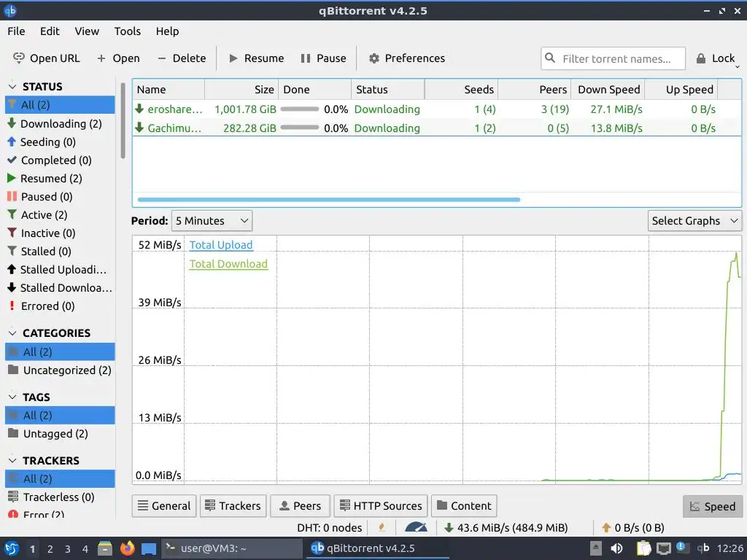The image size is (747, 560).
Task: Select the Stalled Downloading filter
Action: (x=60, y=287)
